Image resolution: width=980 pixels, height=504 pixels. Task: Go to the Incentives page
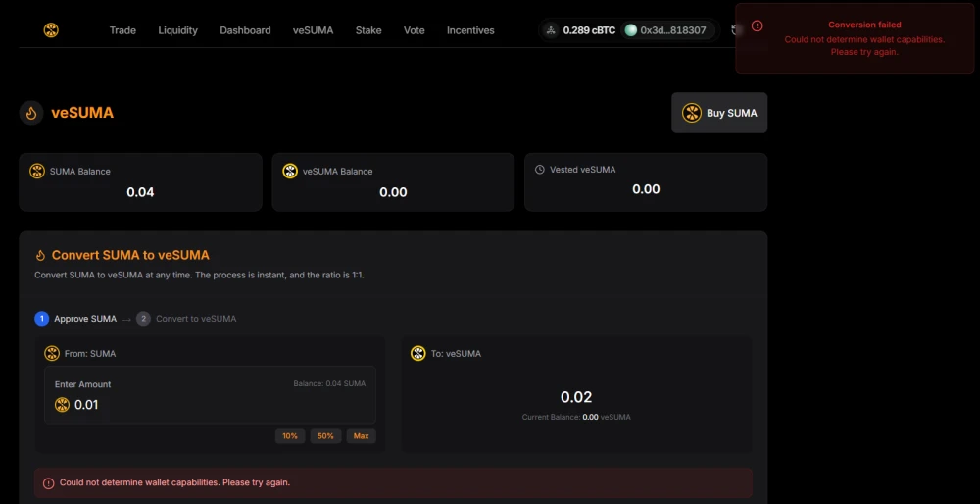click(x=470, y=30)
